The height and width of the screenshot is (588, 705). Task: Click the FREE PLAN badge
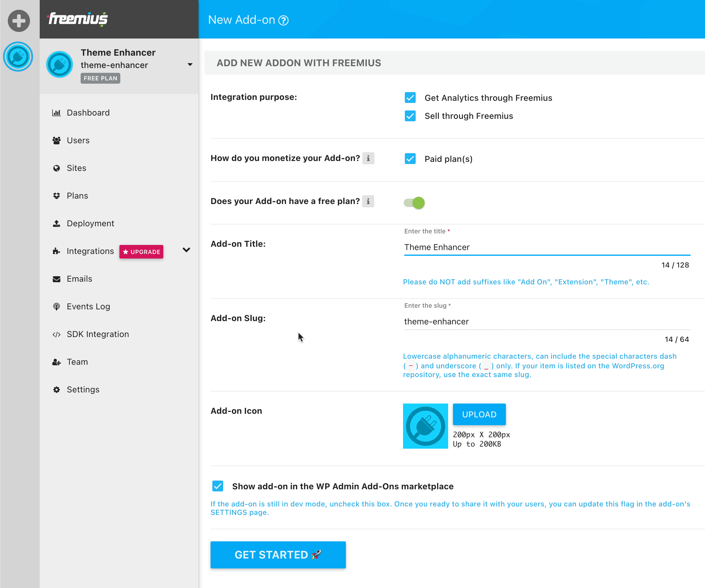(x=100, y=78)
